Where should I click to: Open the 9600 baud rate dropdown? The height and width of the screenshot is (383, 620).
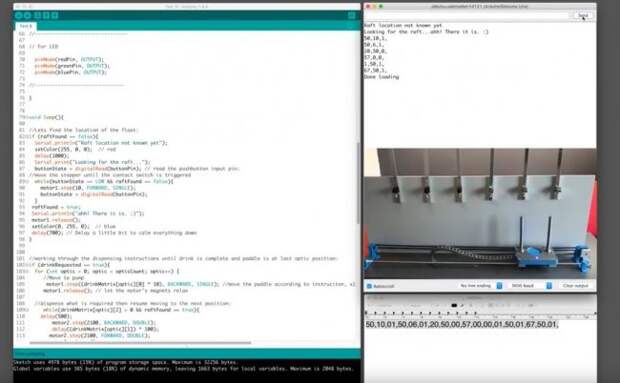(x=531, y=285)
